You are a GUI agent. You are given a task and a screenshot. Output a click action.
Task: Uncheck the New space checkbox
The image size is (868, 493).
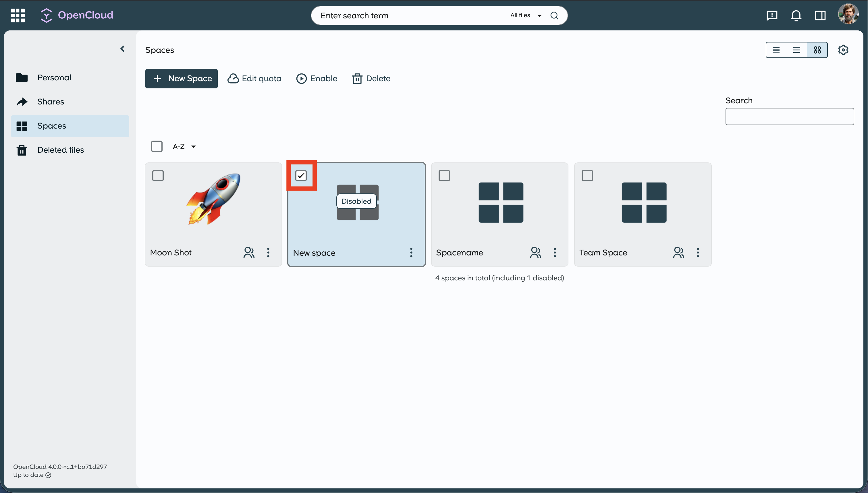(x=301, y=175)
